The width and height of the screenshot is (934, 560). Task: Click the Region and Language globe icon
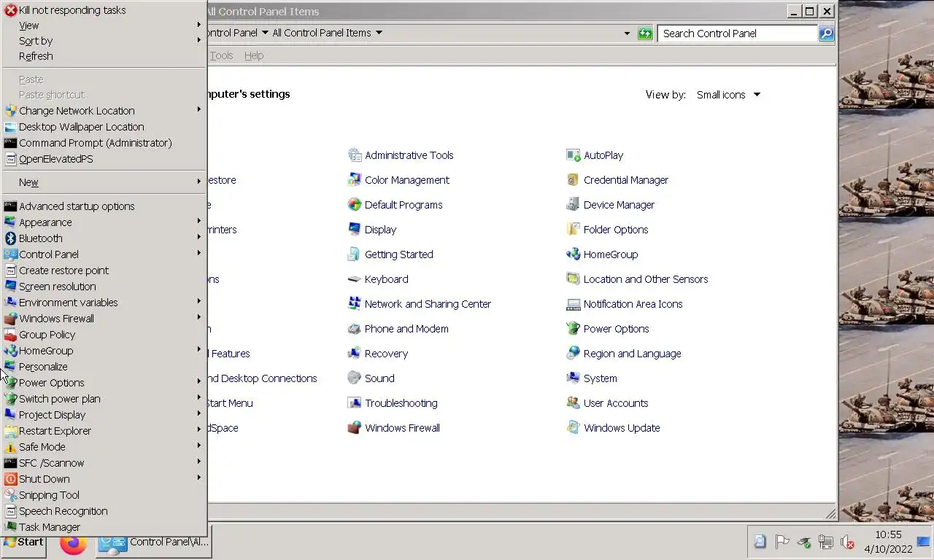tap(574, 354)
